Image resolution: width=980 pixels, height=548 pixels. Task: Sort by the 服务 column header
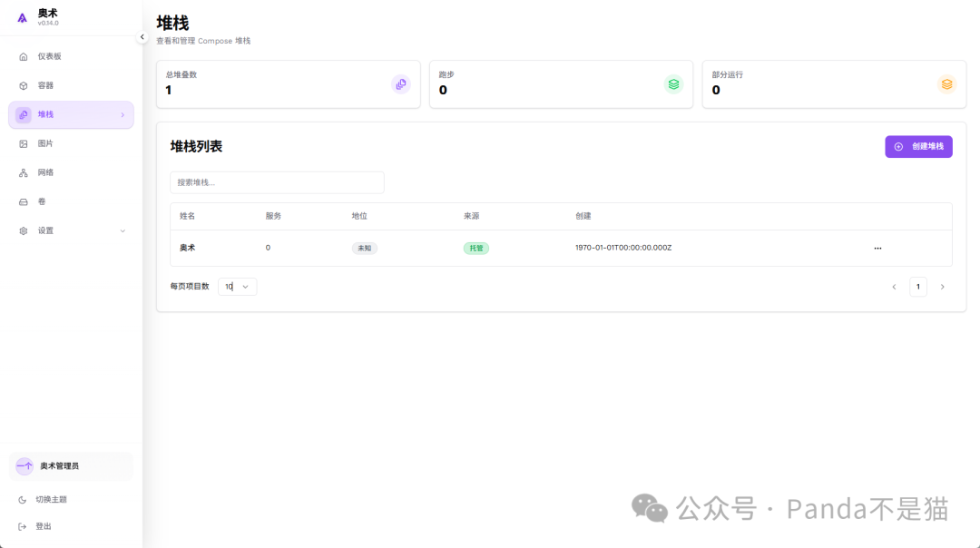coord(273,216)
